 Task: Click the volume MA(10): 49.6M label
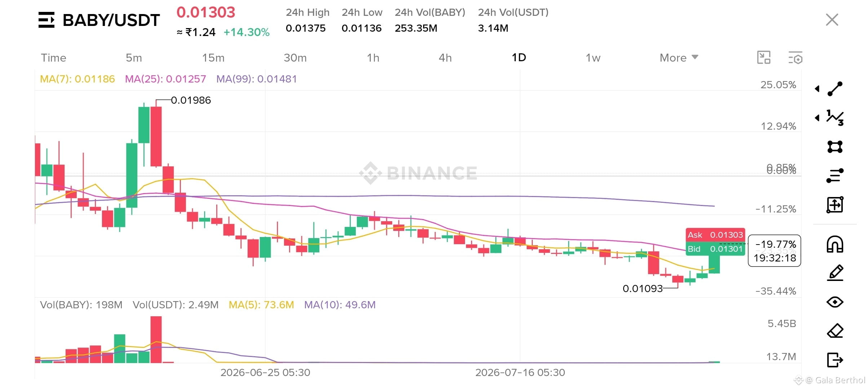click(x=340, y=305)
